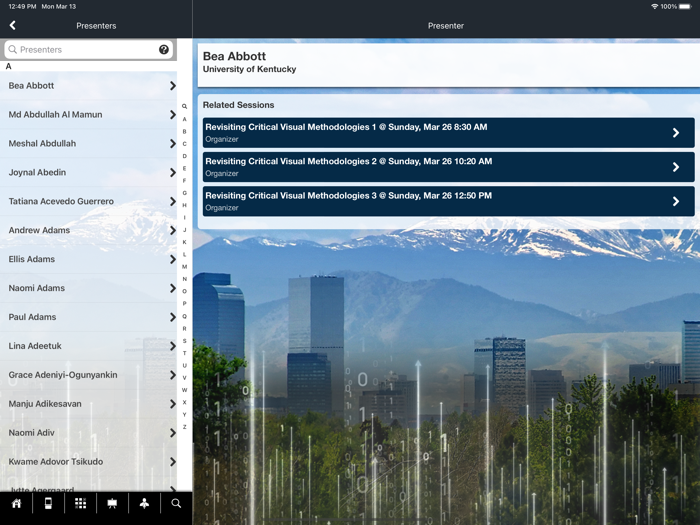Jump to letter P in index
This screenshot has height=525, width=700.
(184, 304)
